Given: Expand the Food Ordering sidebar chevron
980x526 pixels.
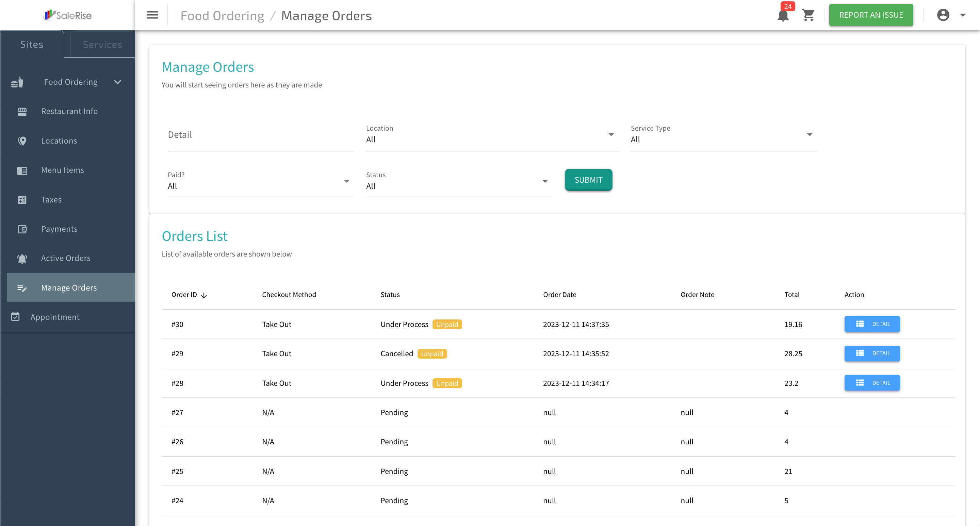Looking at the screenshot, I should 117,82.
